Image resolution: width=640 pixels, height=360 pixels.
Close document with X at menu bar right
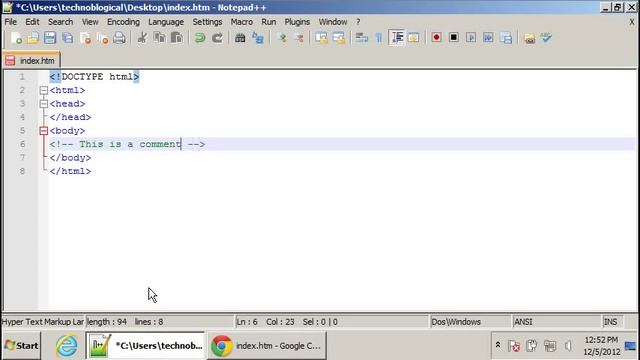pos(632,22)
